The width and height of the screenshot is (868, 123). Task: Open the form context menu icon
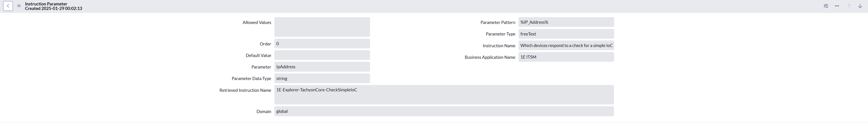click(19, 6)
